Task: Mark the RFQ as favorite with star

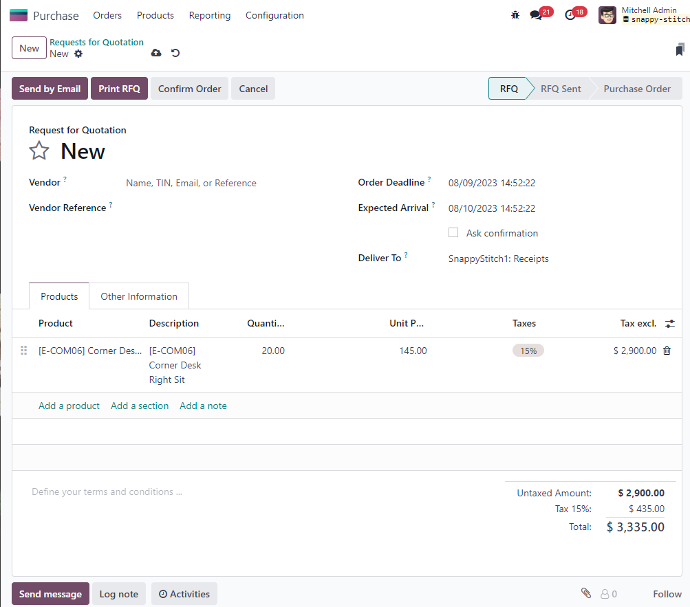Action: (39, 151)
